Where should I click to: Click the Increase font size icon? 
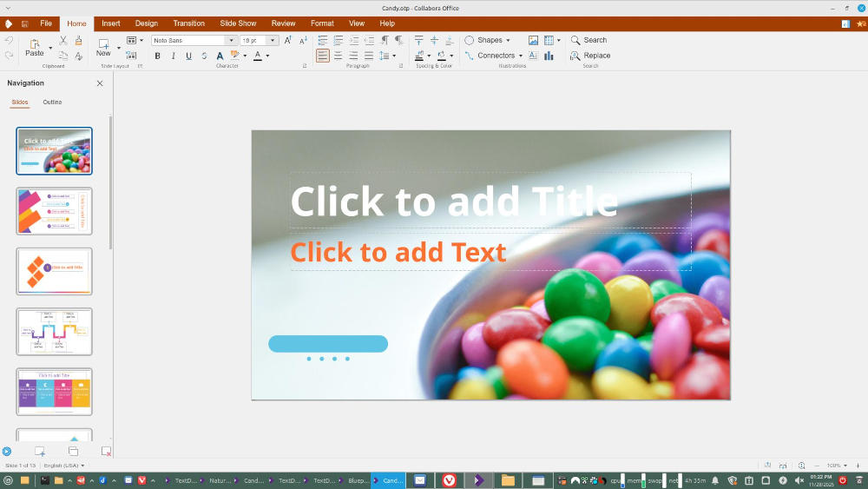[x=289, y=41]
